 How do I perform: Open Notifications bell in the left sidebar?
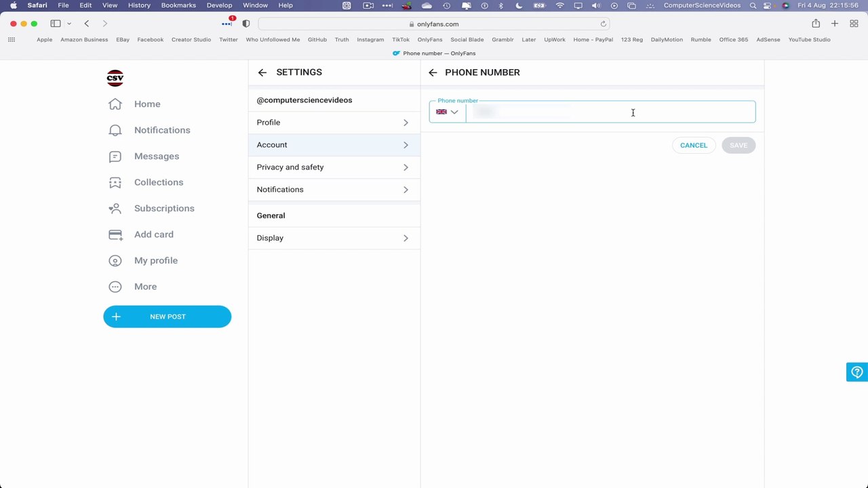click(115, 130)
